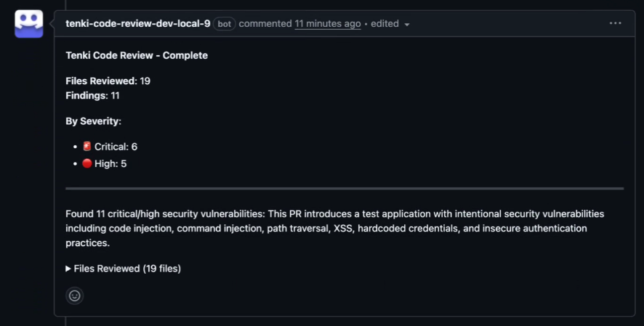Click the "By Severity:" label
The image size is (644, 326).
(x=94, y=121)
